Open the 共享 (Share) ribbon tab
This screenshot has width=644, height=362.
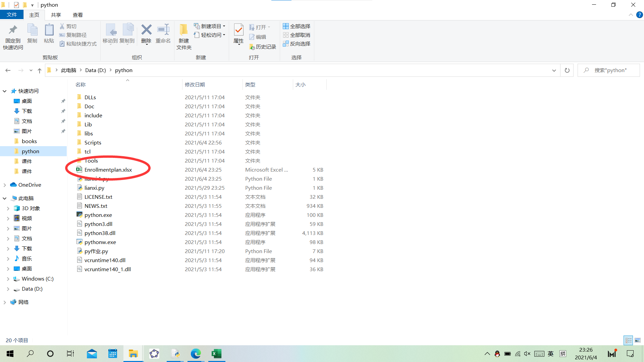click(56, 15)
